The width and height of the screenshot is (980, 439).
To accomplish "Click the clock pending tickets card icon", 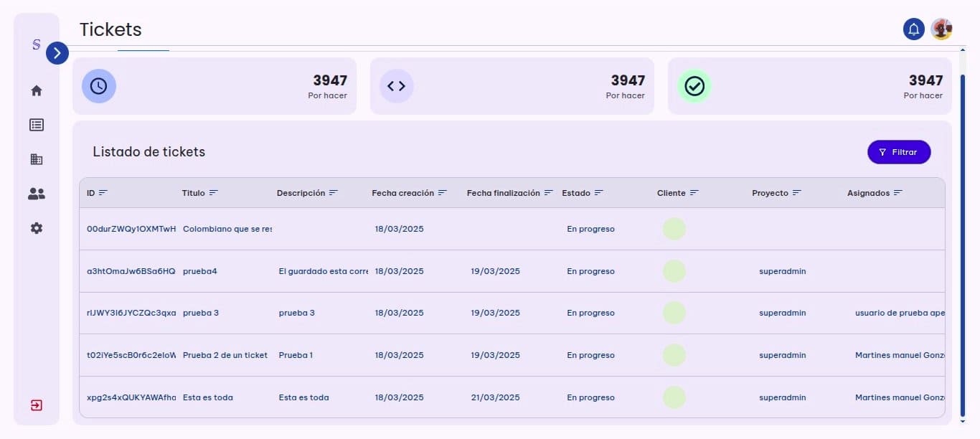I will click(x=99, y=86).
